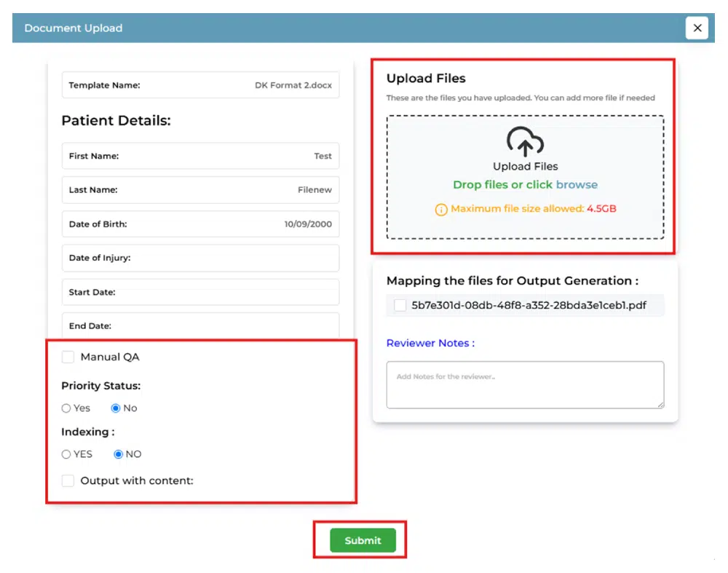
Task: Close the Document Upload dialog
Action: pyautogui.click(x=697, y=28)
